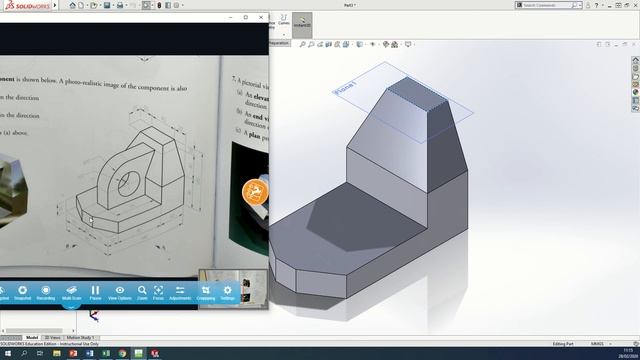Open a file via the Open icon
This screenshot has height=360, width=640.
94,5
